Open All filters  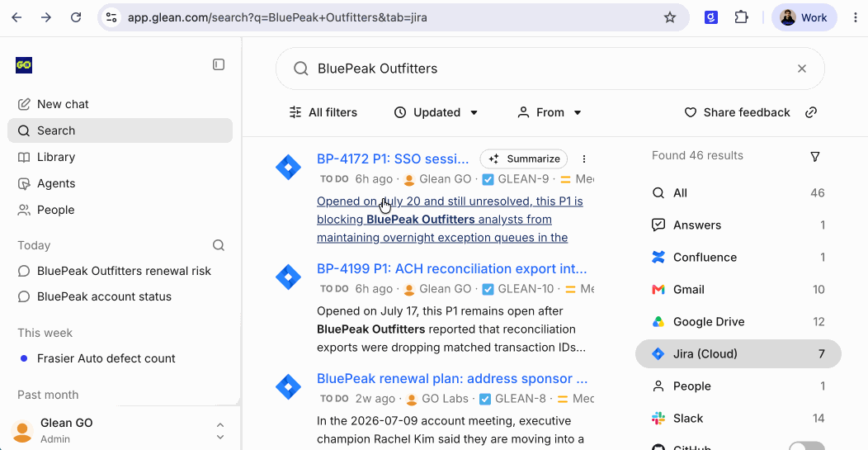coord(323,112)
